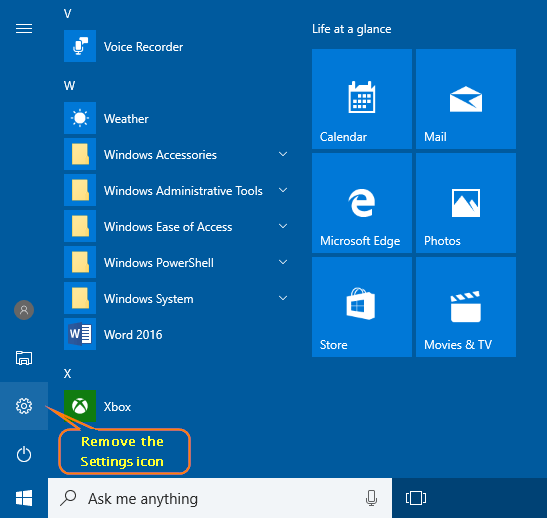Open the user account icon
The width and height of the screenshot is (547, 518).
click(24, 310)
